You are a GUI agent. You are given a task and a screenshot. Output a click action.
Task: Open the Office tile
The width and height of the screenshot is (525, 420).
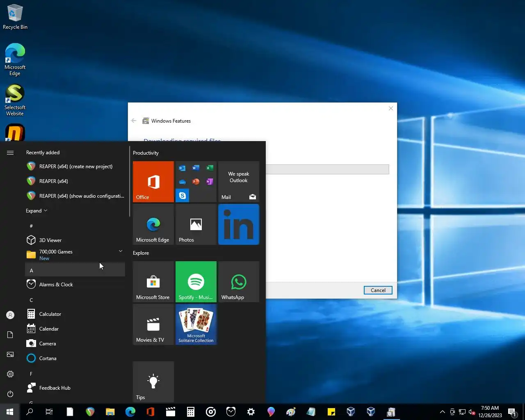[x=153, y=182]
